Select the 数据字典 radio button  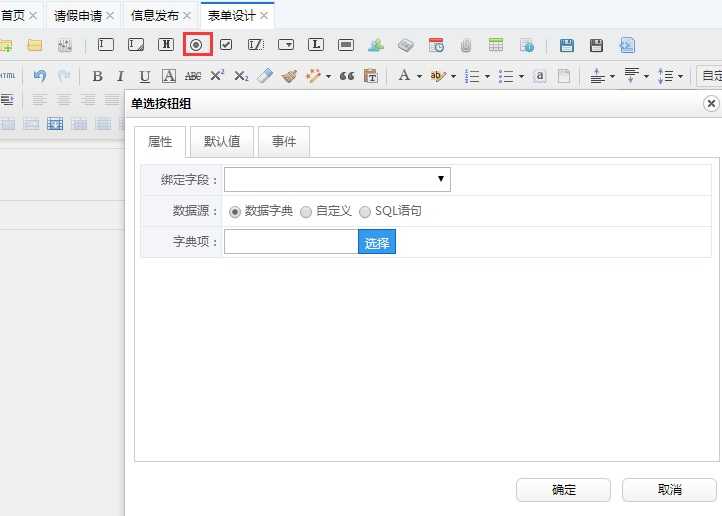click(x=235, y=212)
